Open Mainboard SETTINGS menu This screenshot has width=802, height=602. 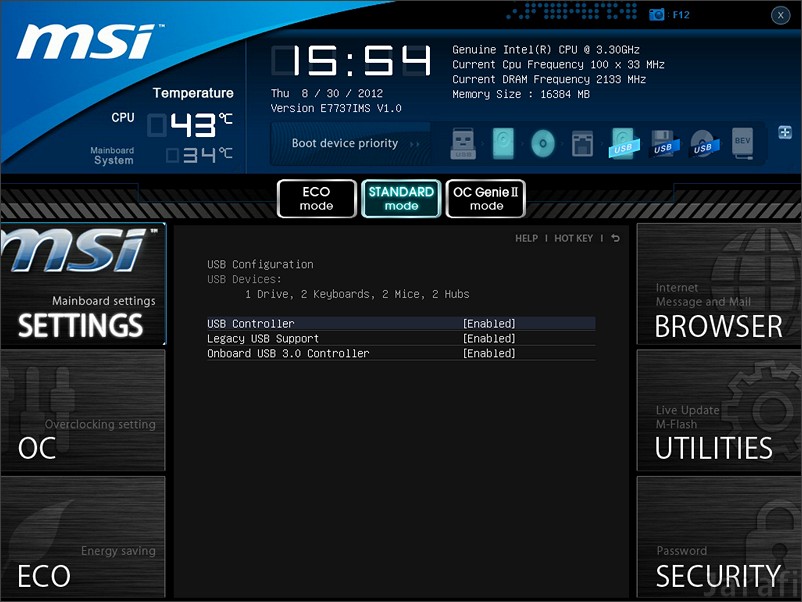point(83,285)
